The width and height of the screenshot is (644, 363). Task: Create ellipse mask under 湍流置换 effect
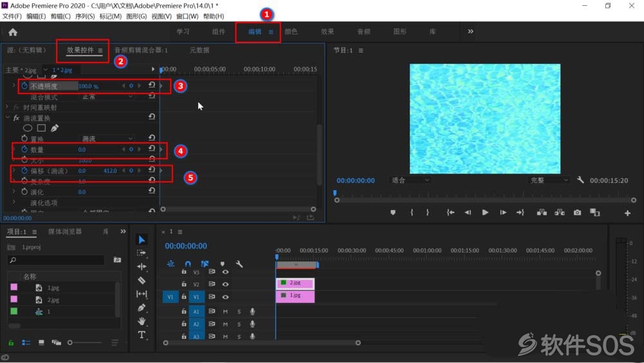[28, 128]
